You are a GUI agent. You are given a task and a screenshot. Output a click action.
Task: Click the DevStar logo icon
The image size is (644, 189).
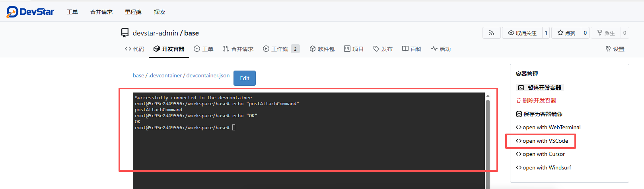click(x=12, y=12)
